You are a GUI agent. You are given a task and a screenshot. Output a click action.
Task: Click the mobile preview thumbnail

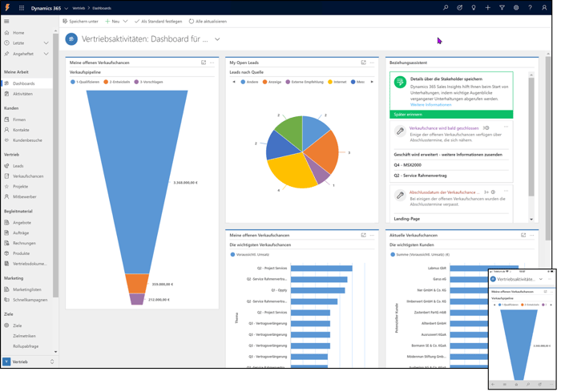click(x=523, y=329)
